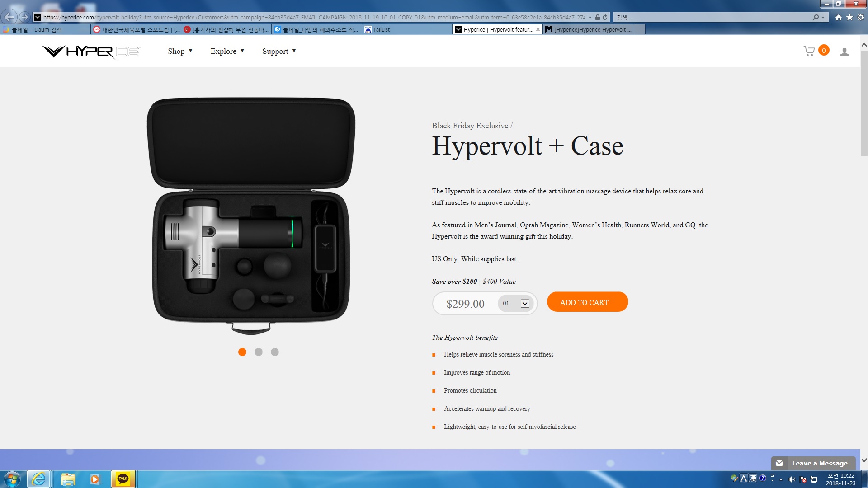Viewport: 868px width, 488px height.
Task: Go forward in browser history
Action: point(25,17)
